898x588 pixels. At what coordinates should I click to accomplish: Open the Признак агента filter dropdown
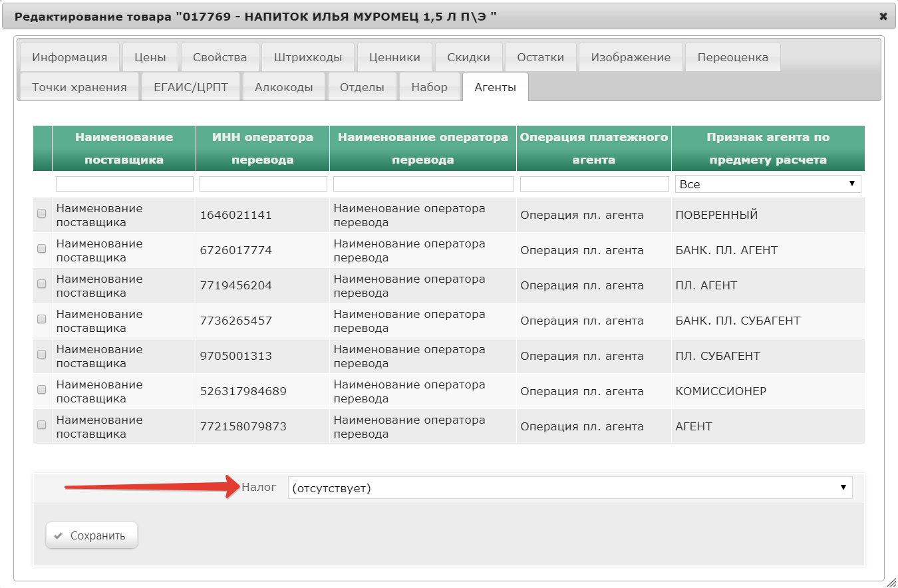click(768, 184)
